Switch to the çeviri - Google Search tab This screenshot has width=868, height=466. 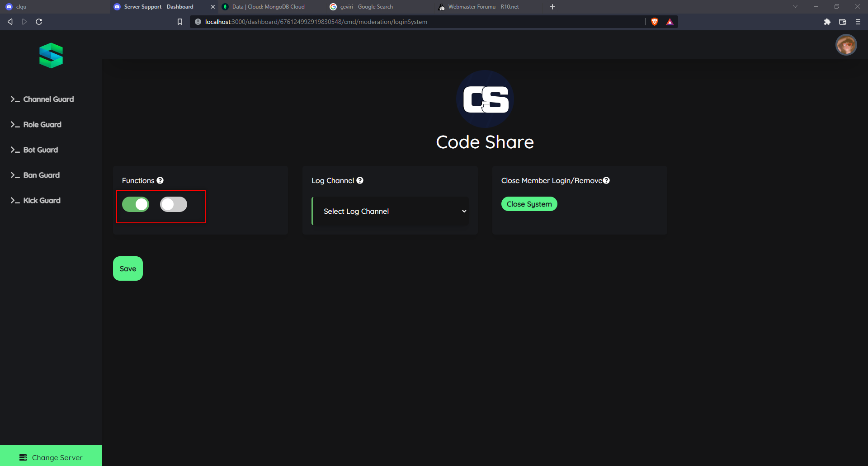(380, 7)
